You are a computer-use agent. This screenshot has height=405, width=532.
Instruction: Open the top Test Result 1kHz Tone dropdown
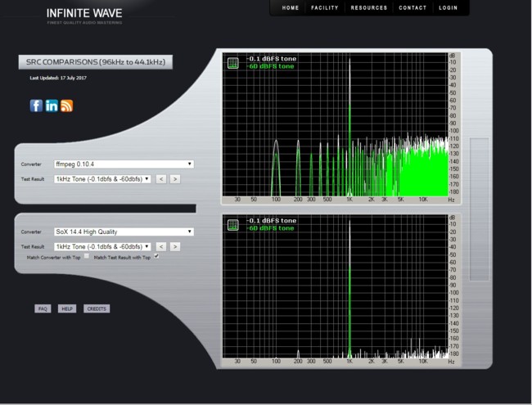pos(102,179)
